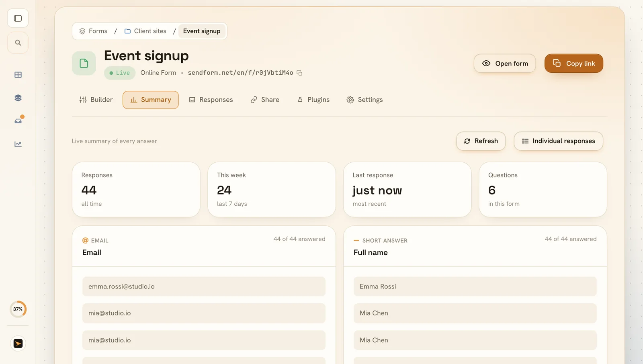Toggle the sidebar panel icon
The image size is (643, 364).
(x=18, y=18)
